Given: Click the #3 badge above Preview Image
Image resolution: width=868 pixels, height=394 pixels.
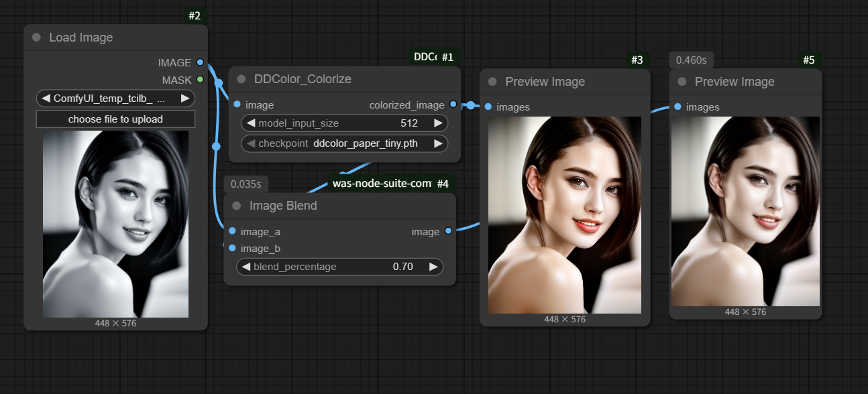Looking at the screenshot, I should [x=637, y=60].
